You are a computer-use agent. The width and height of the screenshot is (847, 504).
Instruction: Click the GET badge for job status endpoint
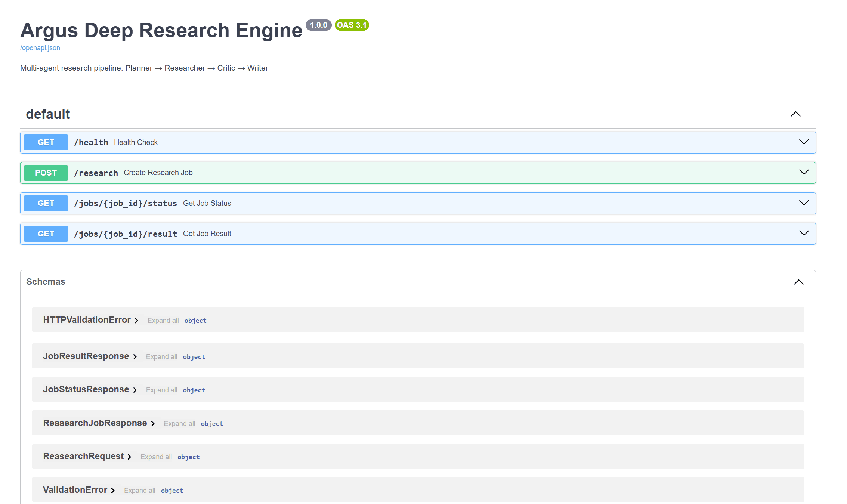(46, 203)
